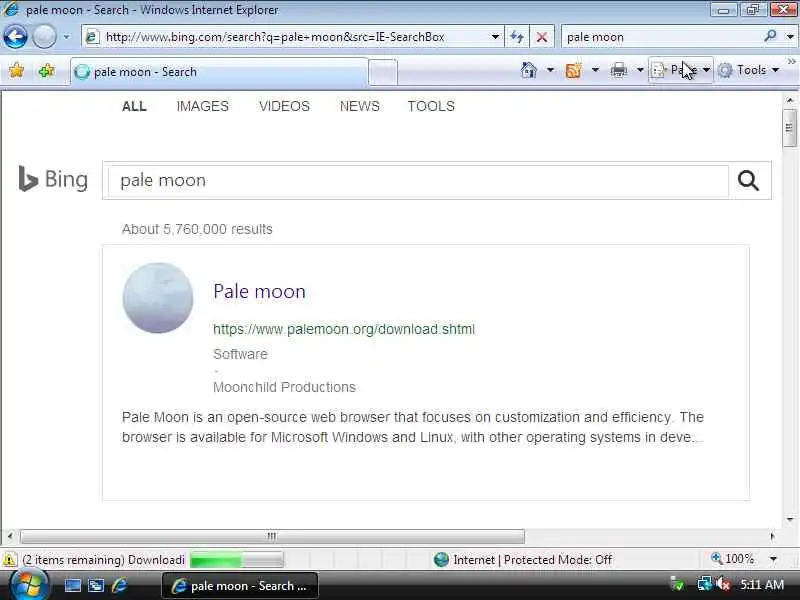800x600 pixels.
Task: Click 'pale moon - Search' taskbar button
Action: point(240,586)
